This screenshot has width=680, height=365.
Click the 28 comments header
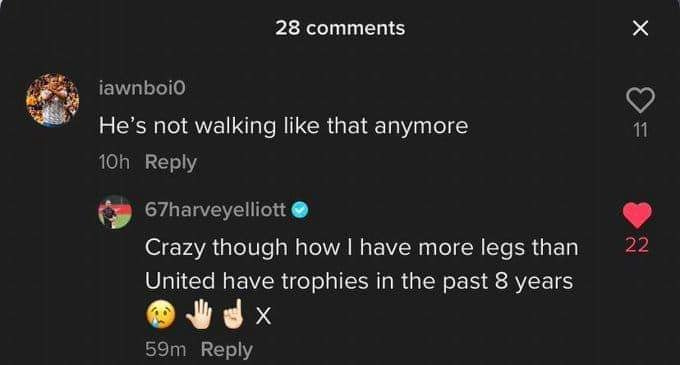pyautogui.click(x=340, y=28)
